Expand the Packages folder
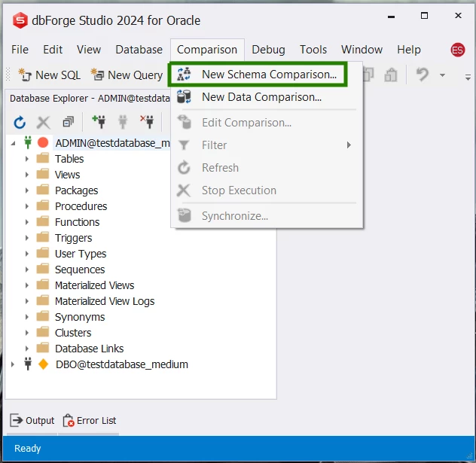 tap(26, 190)
